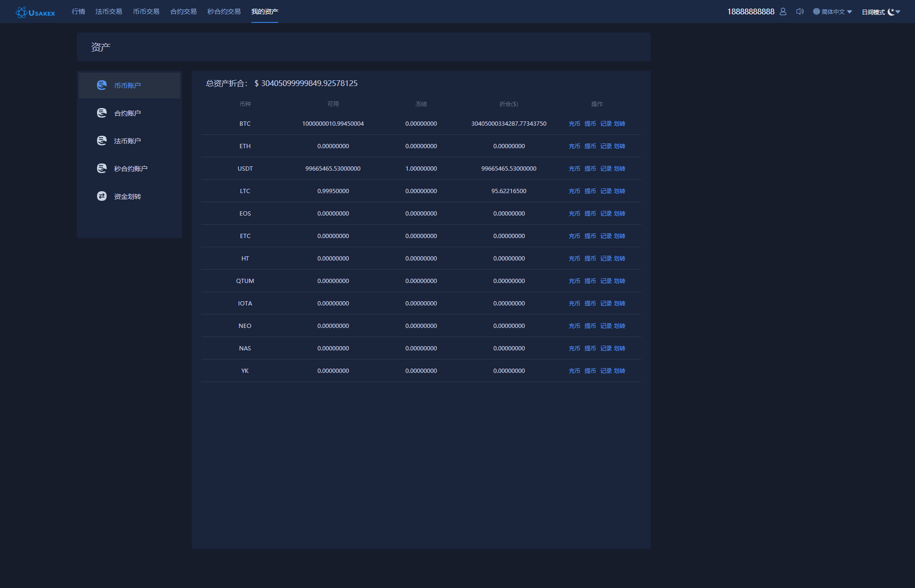Click the account number 18888888888
The image size is (915, 588).
(751, 11)
